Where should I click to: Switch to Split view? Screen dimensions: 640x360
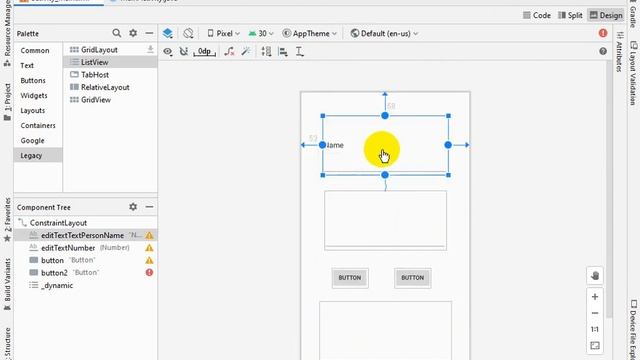570,16
